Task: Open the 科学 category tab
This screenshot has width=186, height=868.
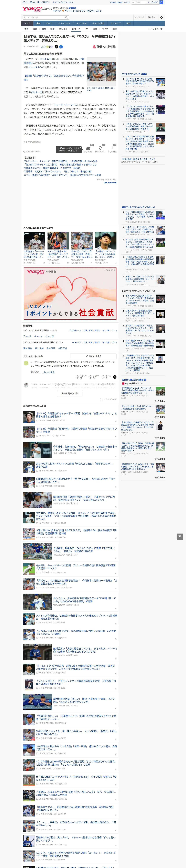Action: [x=95, y=29]
